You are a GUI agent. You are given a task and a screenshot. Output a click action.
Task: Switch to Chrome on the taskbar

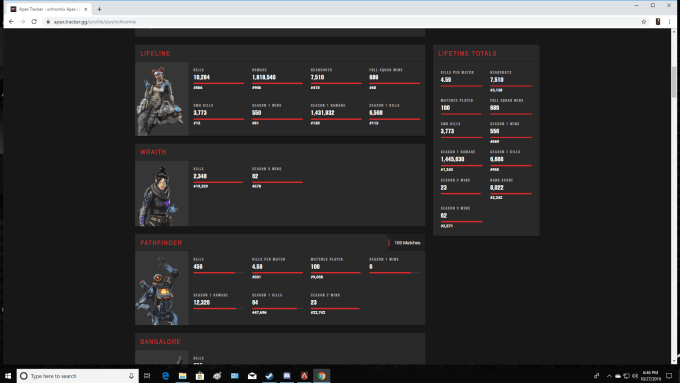coord(321,376)
